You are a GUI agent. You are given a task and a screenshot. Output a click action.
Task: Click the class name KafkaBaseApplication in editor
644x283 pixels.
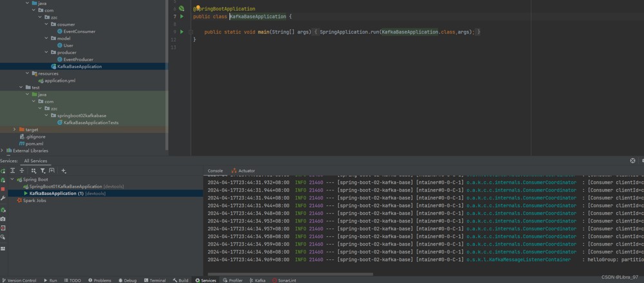tap(258, 17)
